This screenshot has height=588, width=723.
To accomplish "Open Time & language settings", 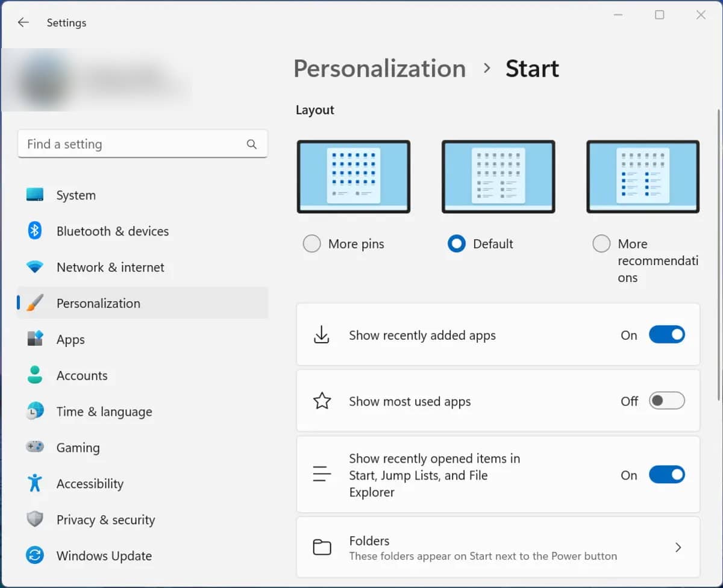I will click(104, 411).
